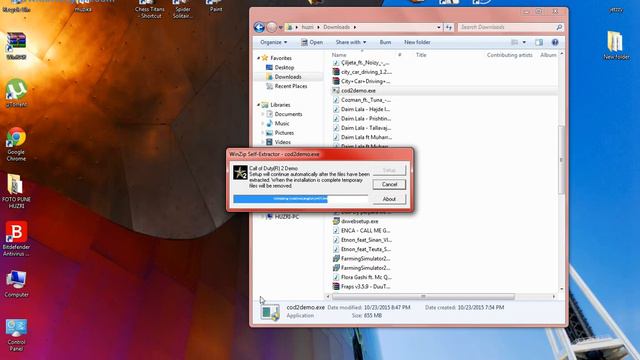Image resolution: width=640 pixels, height=360 pixels.
Task: Click the huzri breadcrumb in address bar
Action: click(308, 27)
